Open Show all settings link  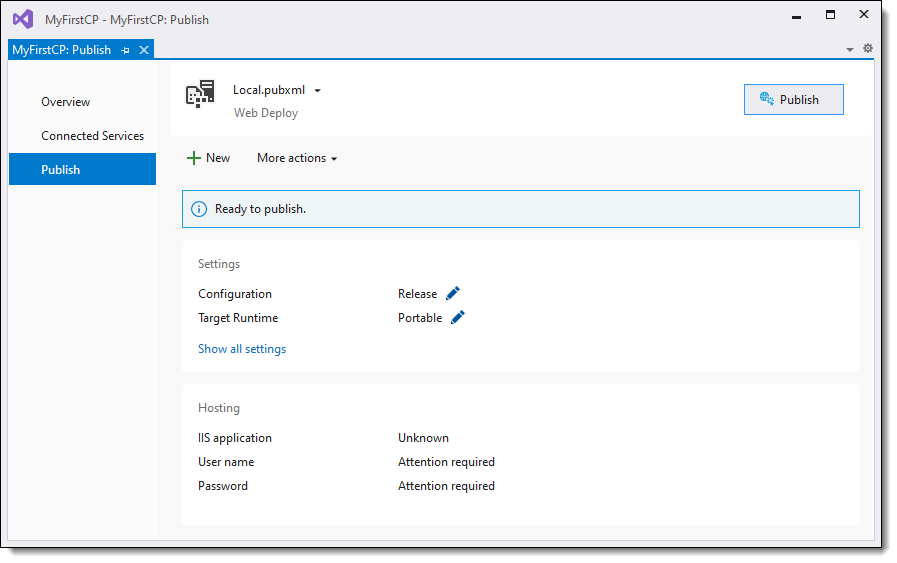tap(242, 349)
